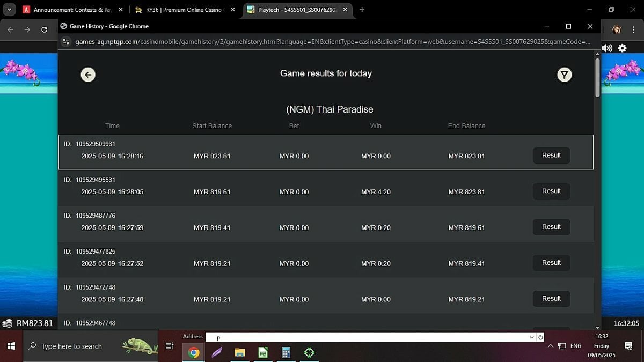
Task: Open the Windows notification center icon
Action: coord(628,346)
